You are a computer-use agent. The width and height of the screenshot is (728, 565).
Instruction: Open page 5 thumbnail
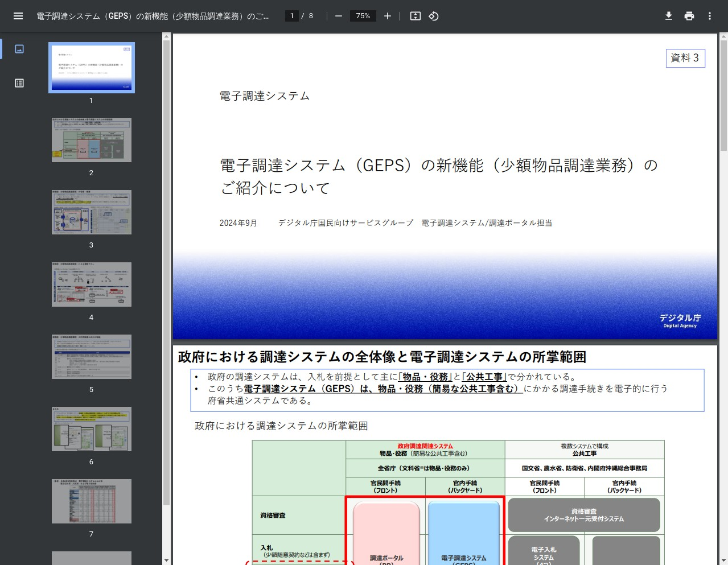[x=92, y=357]
